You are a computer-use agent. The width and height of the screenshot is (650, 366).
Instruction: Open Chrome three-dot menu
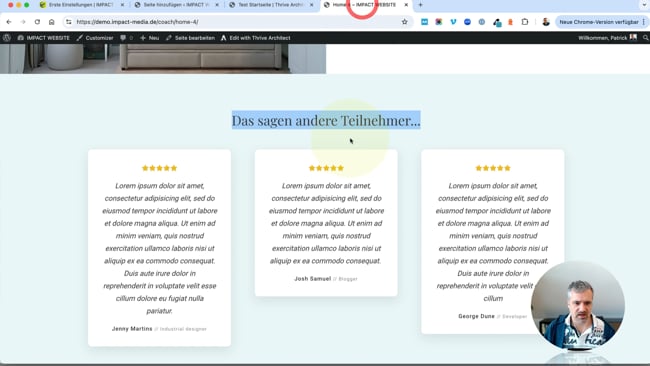click(x=644, y=22)
